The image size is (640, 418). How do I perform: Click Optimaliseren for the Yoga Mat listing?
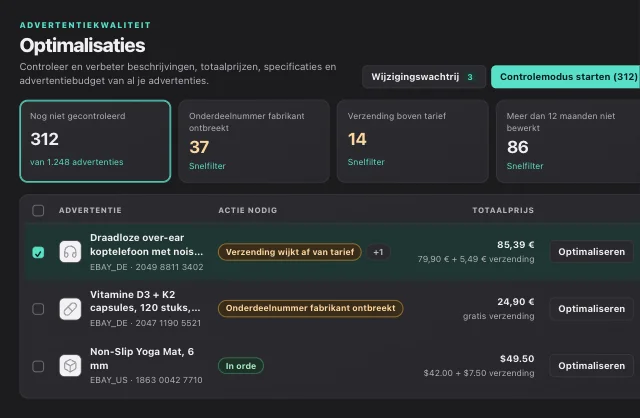[x=591, y=366]
